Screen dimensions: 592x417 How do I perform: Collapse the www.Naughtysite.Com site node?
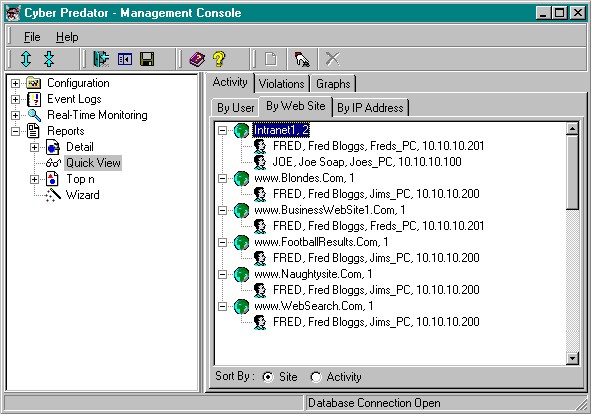[223, 275]
